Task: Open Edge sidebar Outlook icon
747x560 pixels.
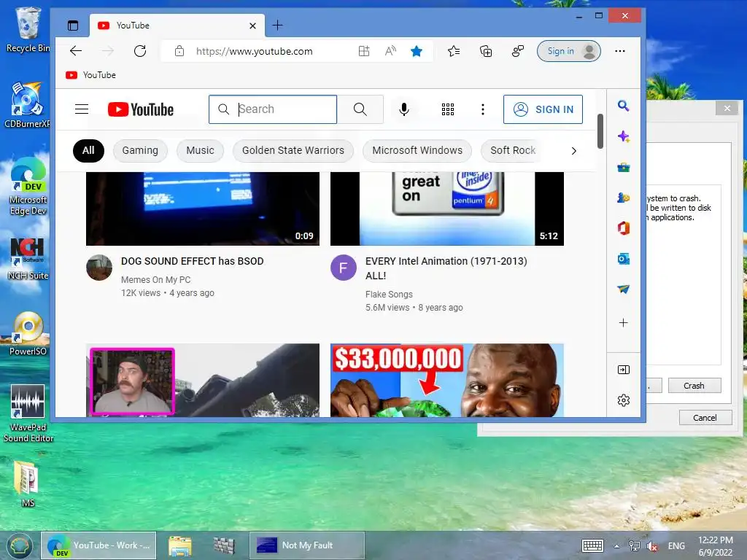Action: click(x=623, y=259)
